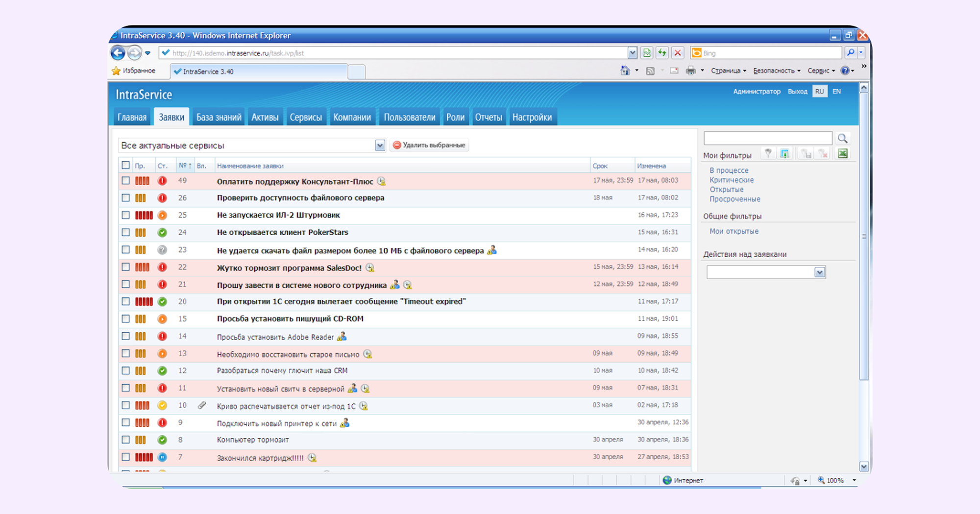This screenshot has height=514, width=980.
Task: Switch to the База знаний tab
Action: 219,117
